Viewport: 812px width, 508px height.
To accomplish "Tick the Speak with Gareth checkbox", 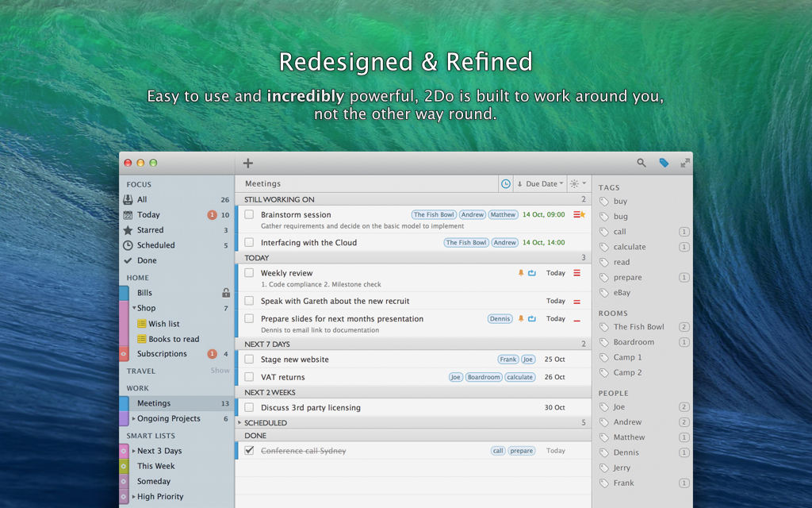I will pyautogui.click(x=249, y=301).
